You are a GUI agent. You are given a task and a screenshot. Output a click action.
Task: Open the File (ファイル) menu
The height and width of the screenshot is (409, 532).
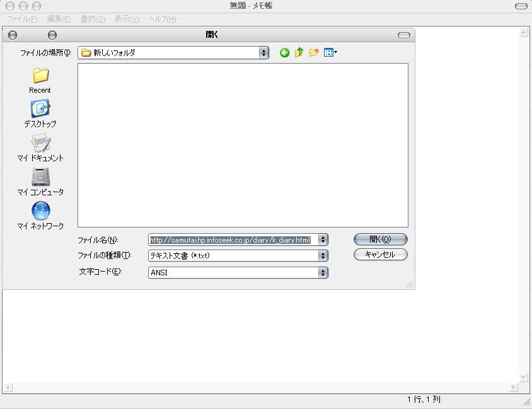pos(22,19)
